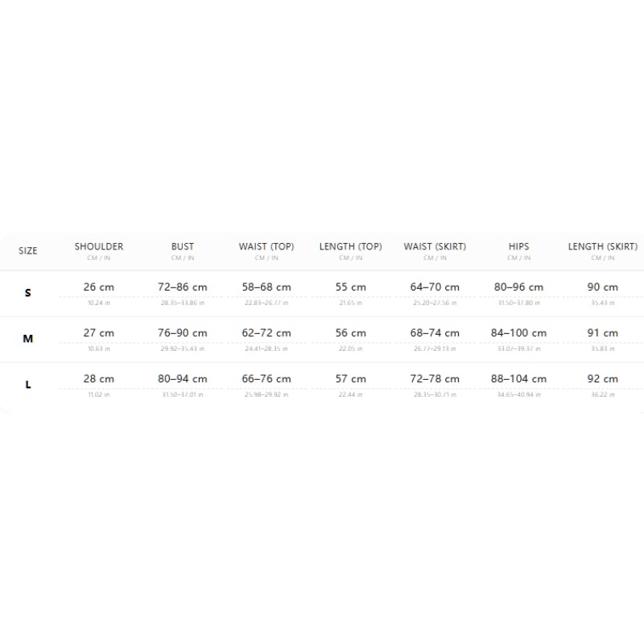Image resolution: width=644 pixels, height=644 pixels.
Task: Click the 88–104 cm hips value
Action: tap(518, 378)
